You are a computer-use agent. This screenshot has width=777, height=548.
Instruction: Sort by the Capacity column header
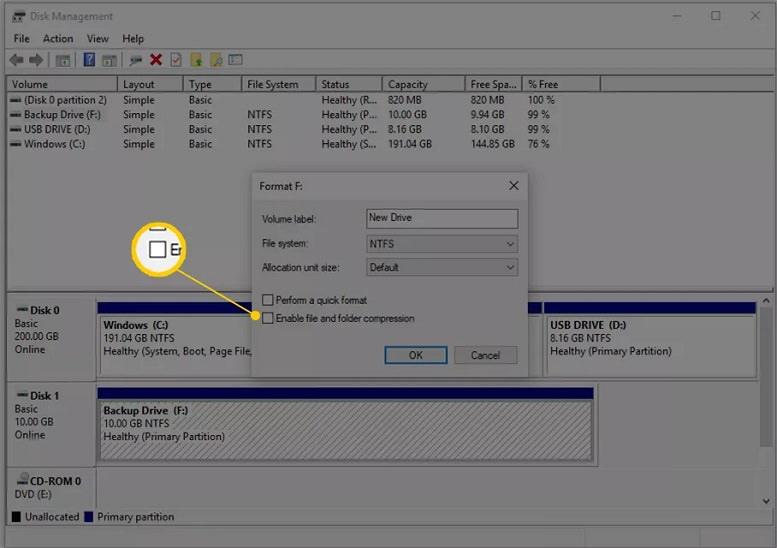point(424,84)
